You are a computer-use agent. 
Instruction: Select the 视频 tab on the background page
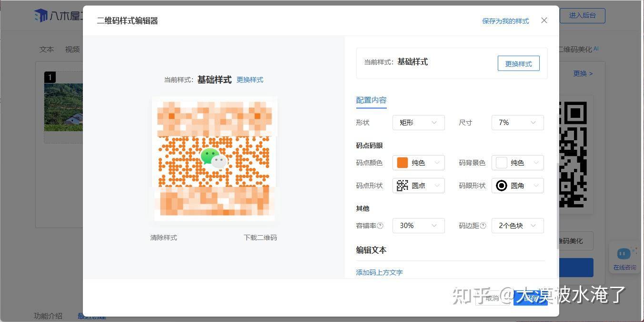tap(72, 49)
